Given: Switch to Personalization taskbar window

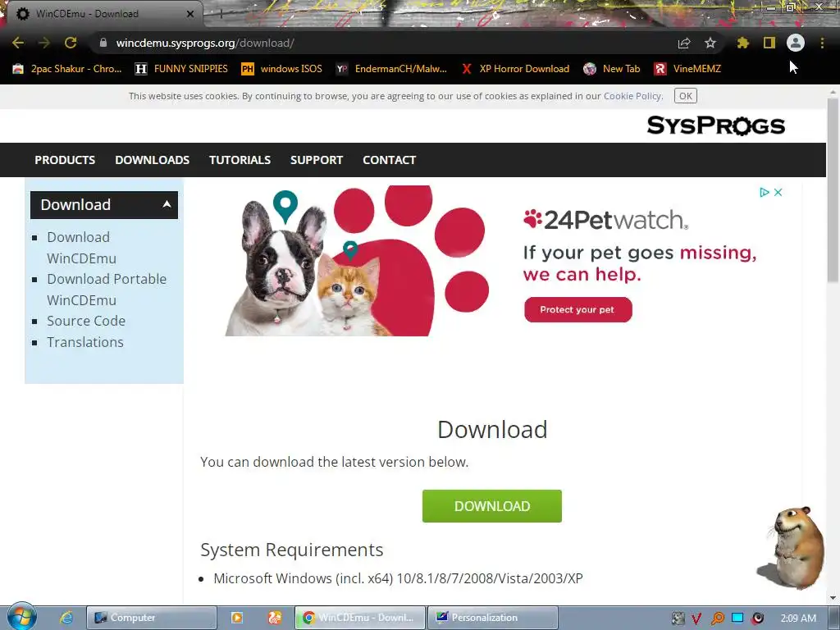Looking at the screenshot, I should (x=493, y=618).
